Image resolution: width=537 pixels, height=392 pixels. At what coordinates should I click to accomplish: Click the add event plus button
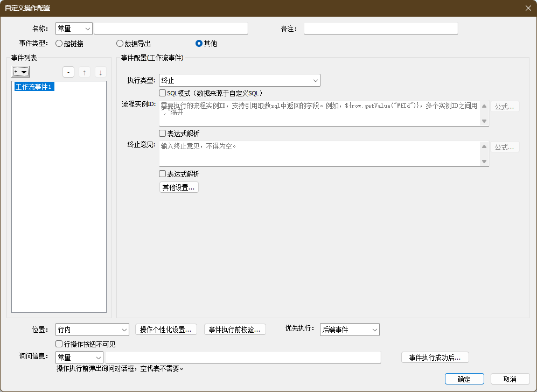point(20,72)
